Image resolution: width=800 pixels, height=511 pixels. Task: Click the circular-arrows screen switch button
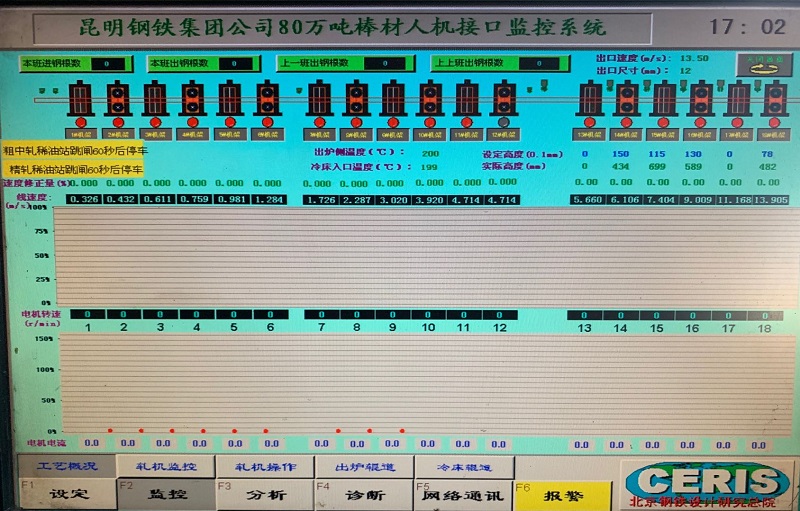pyautogui.click(x=764, y=65)
